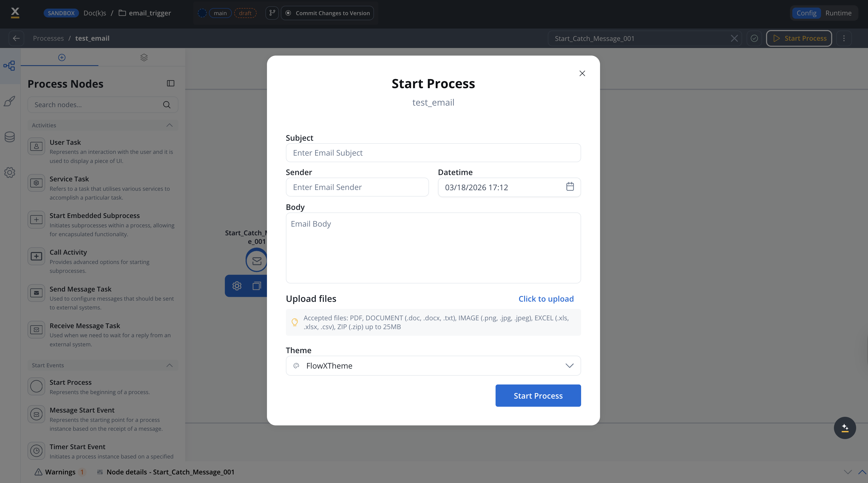Click the Click to upload link
Image resolution: width=868 pixels, height=483 pixels.
click(x=546, y=299)
